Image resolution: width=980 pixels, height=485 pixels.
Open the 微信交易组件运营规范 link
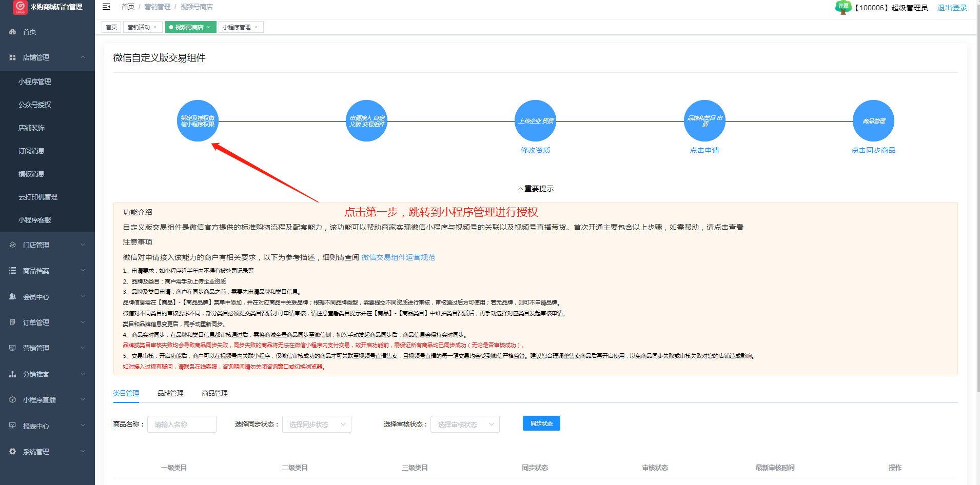click(398, 257)
